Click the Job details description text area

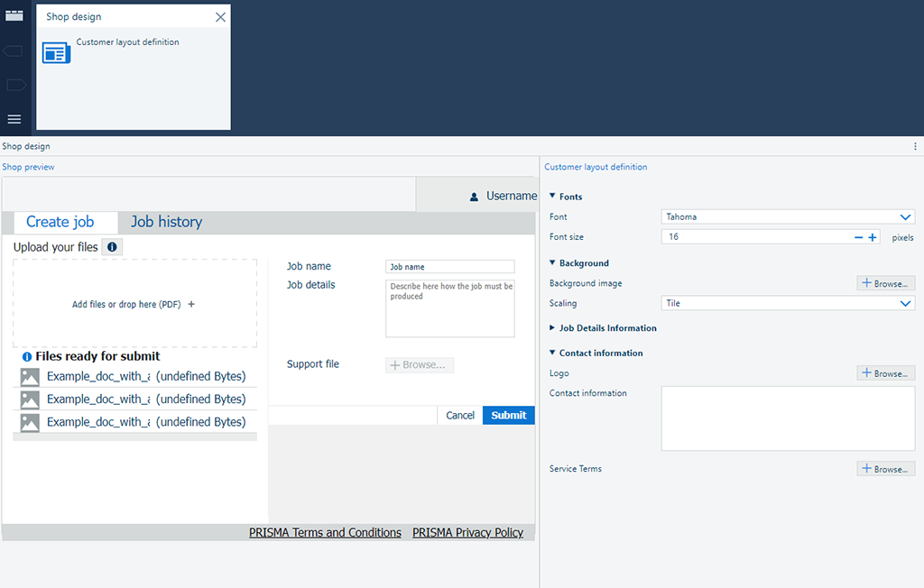[449, 308]
